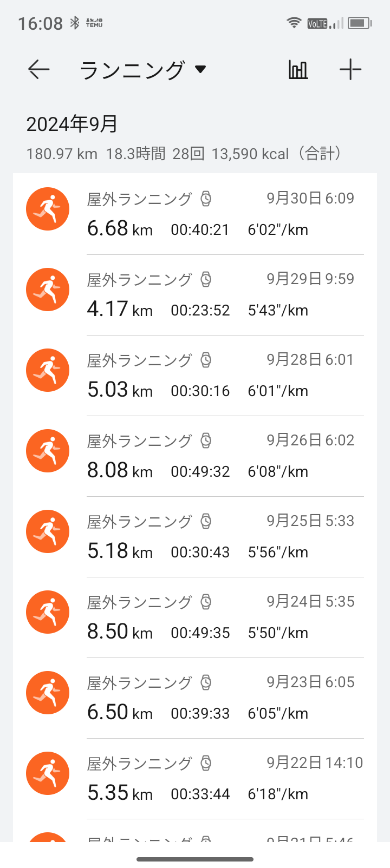Tap the watch icon on the 9月24日 run
The width and height of the screenshot is (390, 868).
click(206, 602)
